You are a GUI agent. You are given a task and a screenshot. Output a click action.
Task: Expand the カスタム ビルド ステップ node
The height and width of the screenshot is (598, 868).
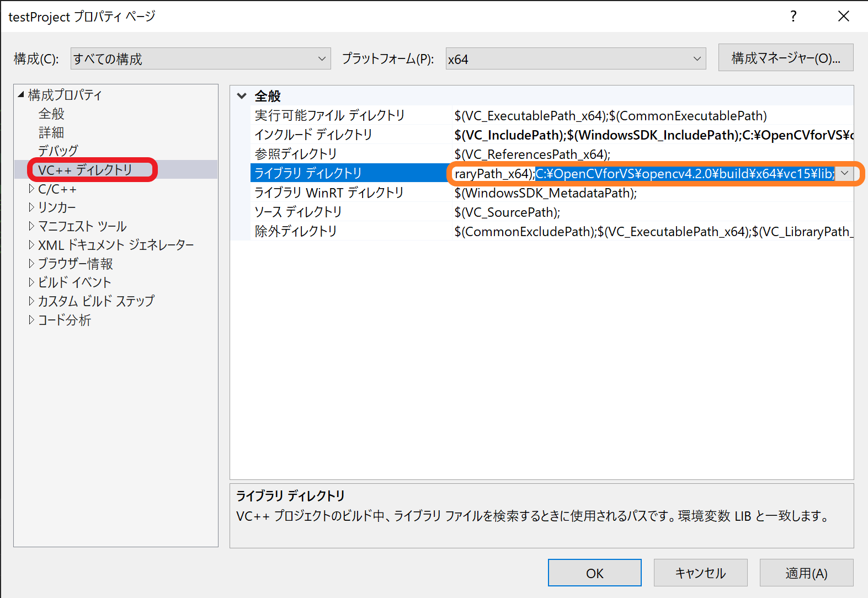31,301
